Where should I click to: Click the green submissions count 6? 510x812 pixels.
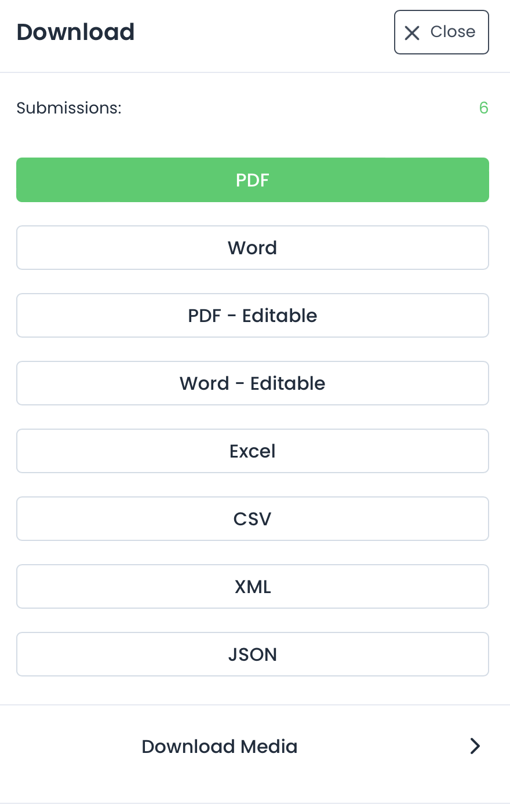tap(484, 108)
